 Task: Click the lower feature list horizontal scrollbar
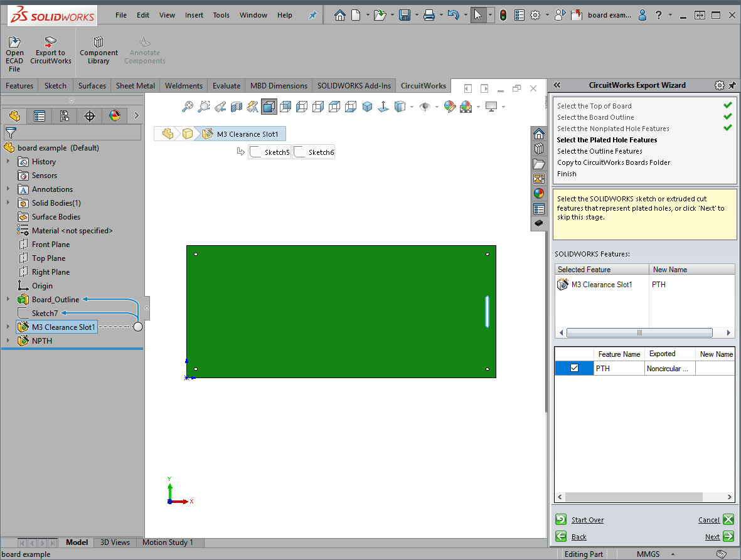point(634,497)
